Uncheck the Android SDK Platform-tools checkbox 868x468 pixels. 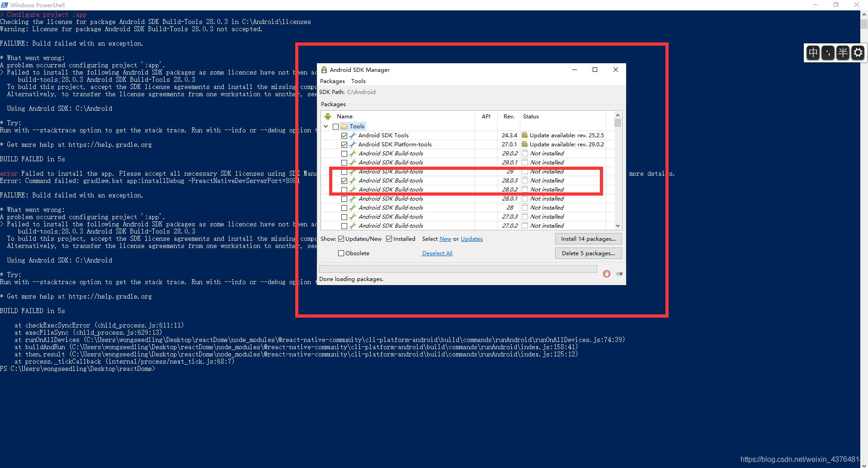pyautogui.click(x=344, y=145)
